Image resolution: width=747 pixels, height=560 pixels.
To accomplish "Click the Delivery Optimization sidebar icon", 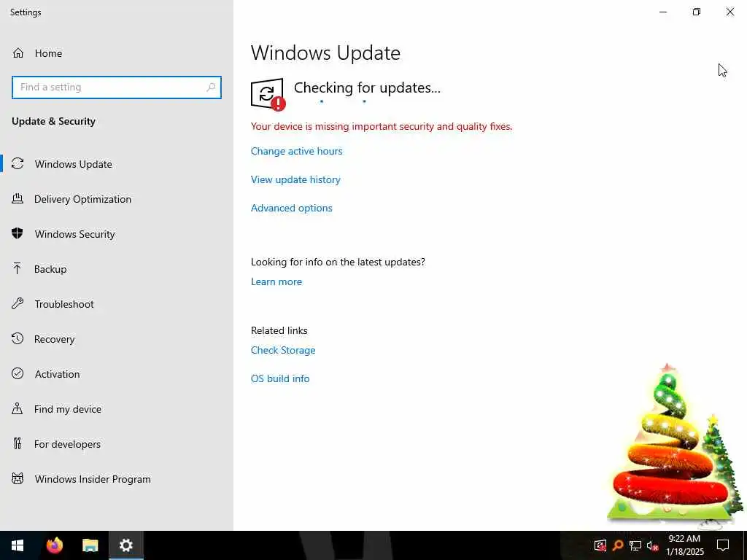I will [18, 199].
